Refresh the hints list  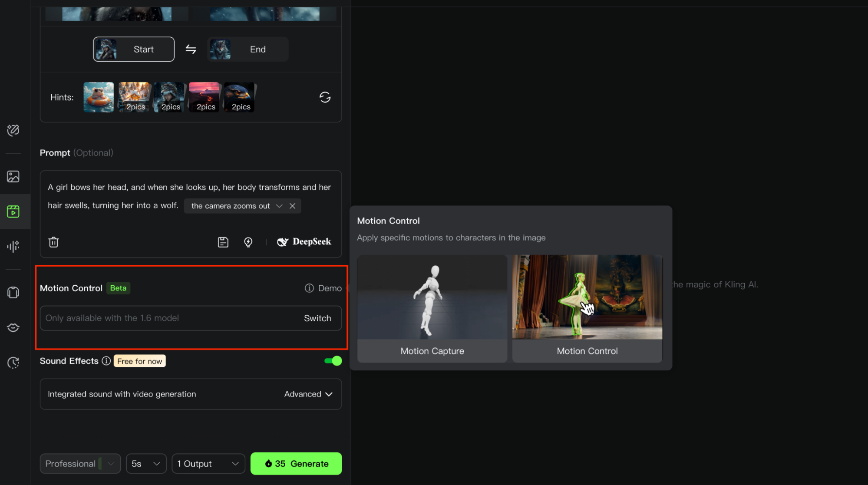click(x=325, y=97)
